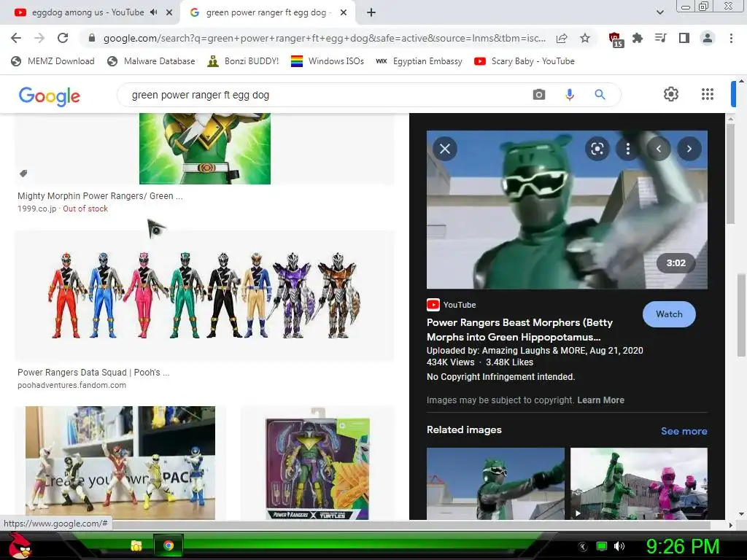Close the image preview panel

(445, 149)
